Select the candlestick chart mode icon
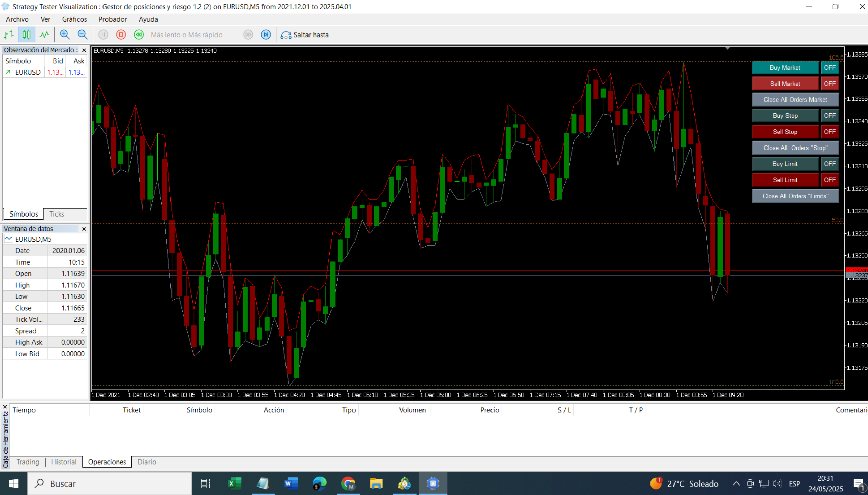 (x=26, y=35)
